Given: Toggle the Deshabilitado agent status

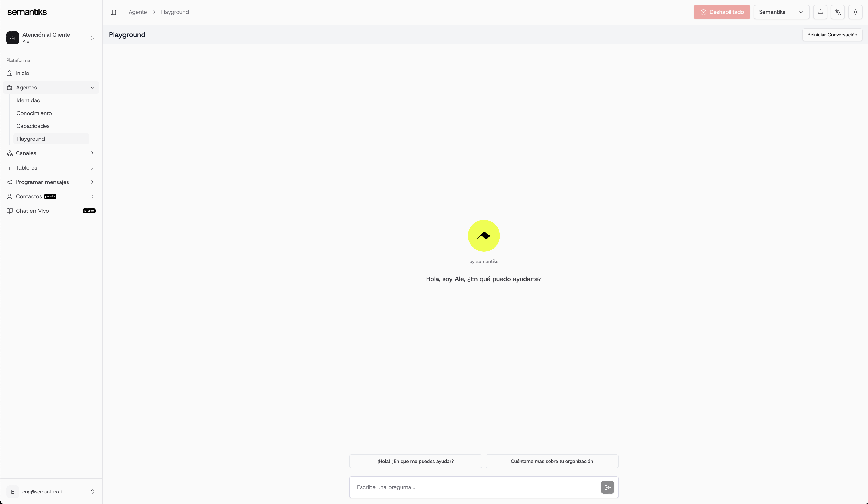Looking at the screenshot, I should (x=722, y=12).
